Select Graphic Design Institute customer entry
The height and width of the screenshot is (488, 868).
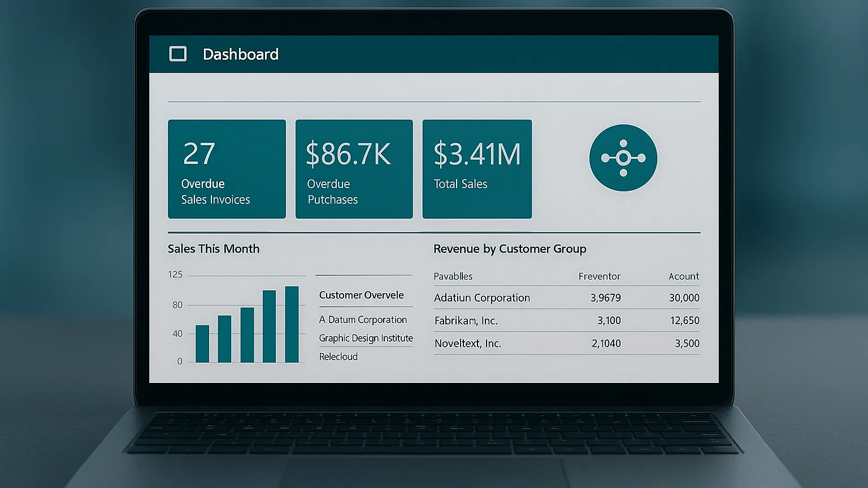click(366, 338)
